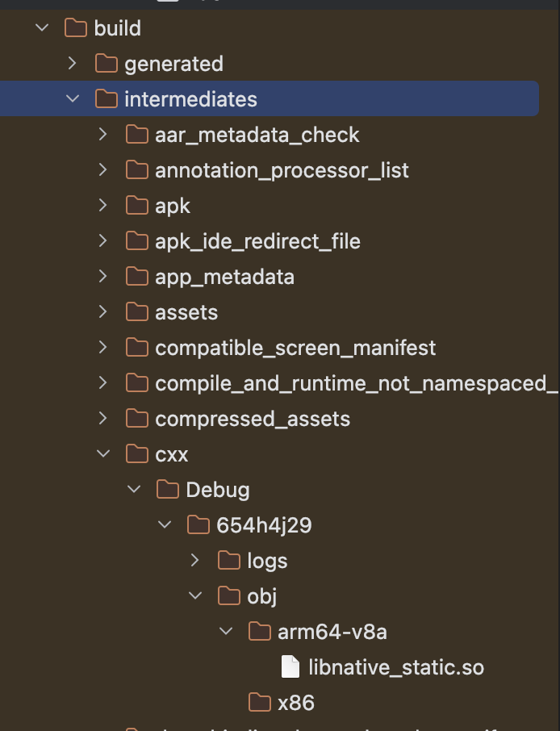
Task: Click the assets folder icon
Action: click(137, 312)
